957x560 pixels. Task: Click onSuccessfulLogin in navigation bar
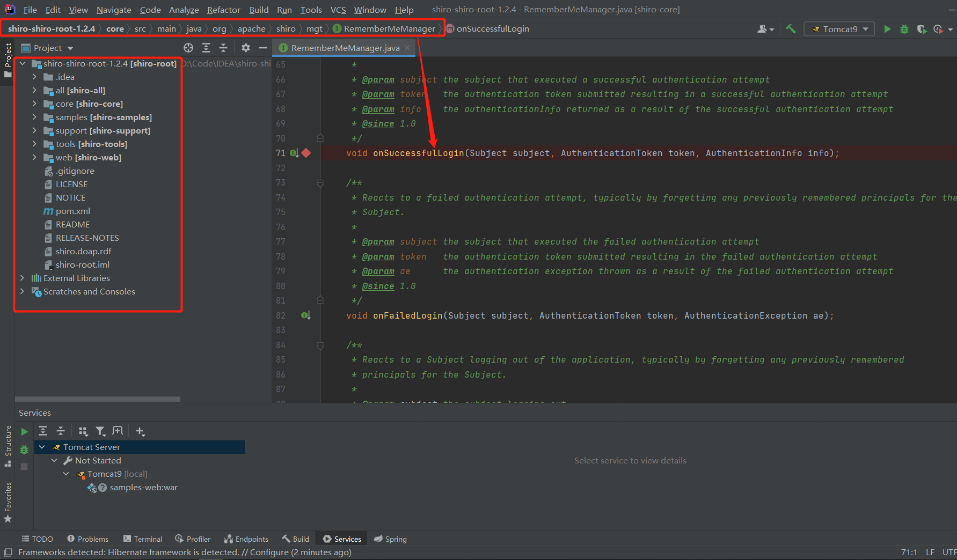(x=492, y=28)
